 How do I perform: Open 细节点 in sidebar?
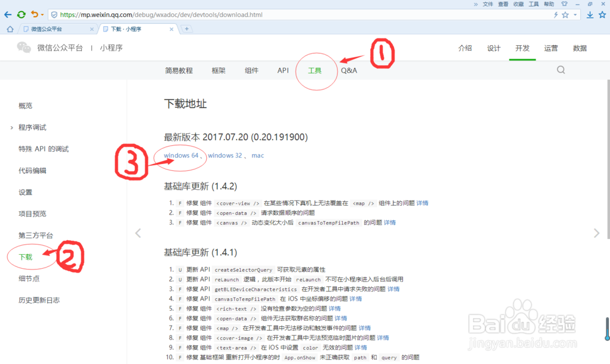(29, 279)
